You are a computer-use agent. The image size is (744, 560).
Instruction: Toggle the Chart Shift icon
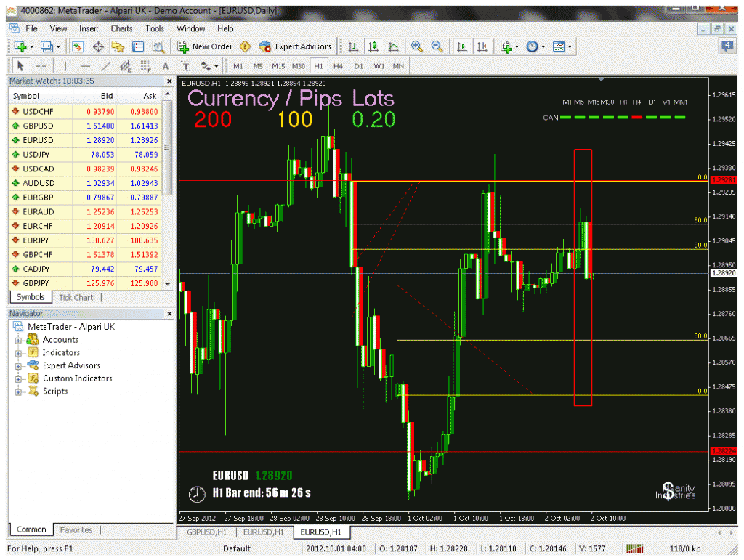482,46
